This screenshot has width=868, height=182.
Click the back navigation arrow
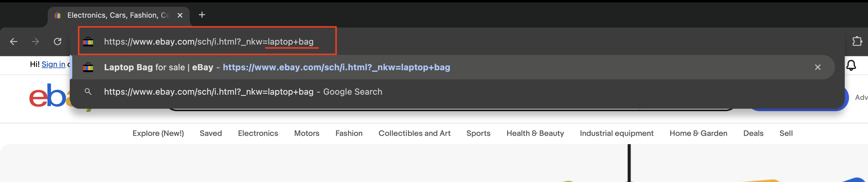(x=13, y=42)
